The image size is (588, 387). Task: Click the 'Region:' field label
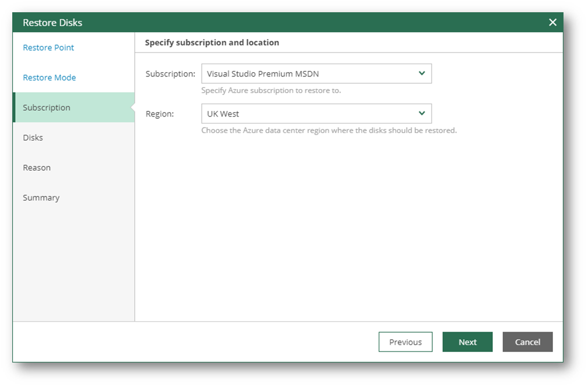pos(160,114)
